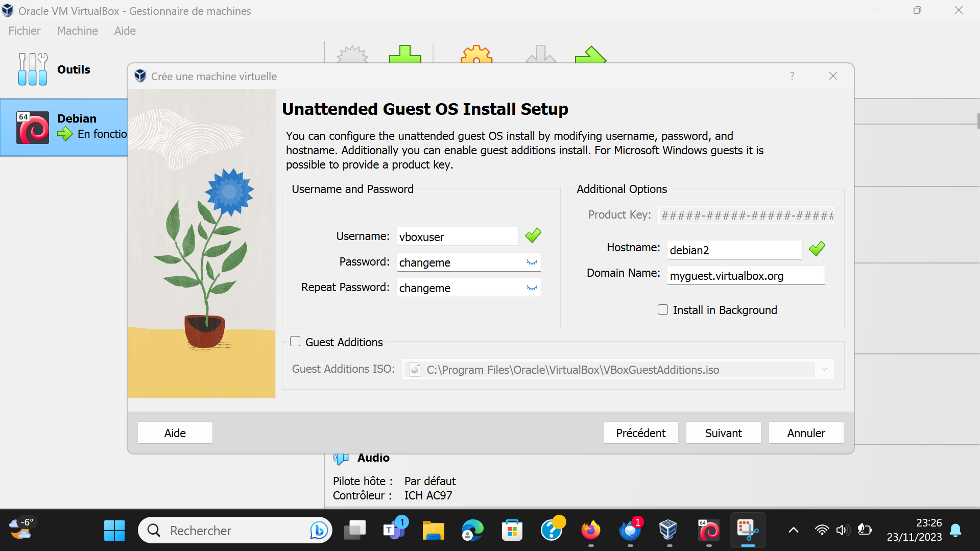Screen dimensions: 980x551
Task: Open the Fichier menu
Action: point(25,31)
